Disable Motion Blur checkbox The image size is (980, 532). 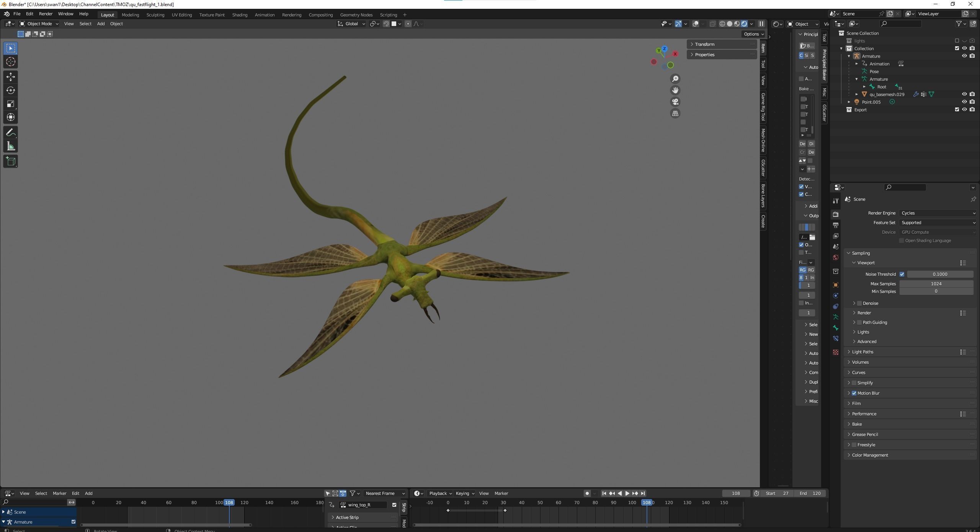(854, 393)
